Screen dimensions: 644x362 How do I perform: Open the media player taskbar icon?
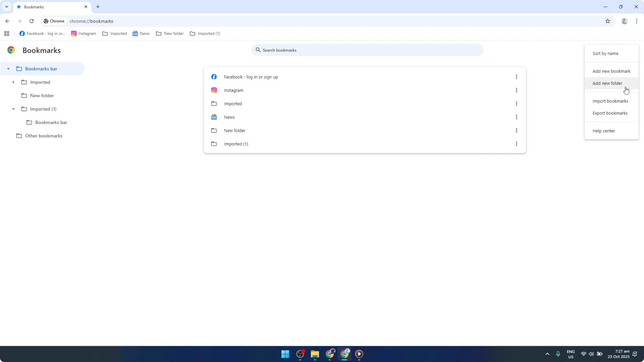359,354
